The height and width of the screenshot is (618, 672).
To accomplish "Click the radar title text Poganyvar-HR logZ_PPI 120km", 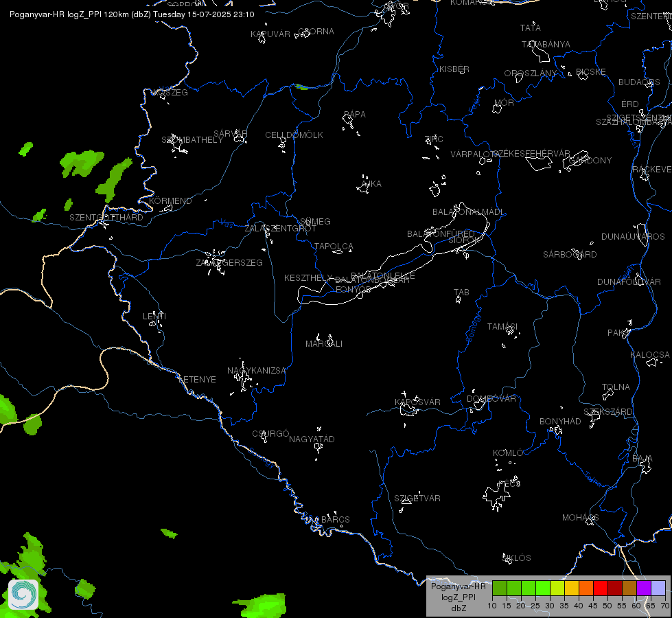I will point(69,14).
